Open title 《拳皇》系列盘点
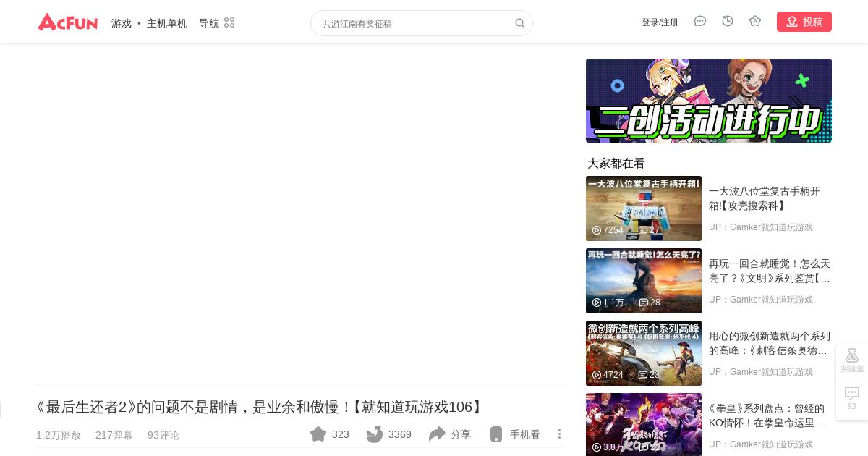This screenshot has height=456, width=868. 767,415
